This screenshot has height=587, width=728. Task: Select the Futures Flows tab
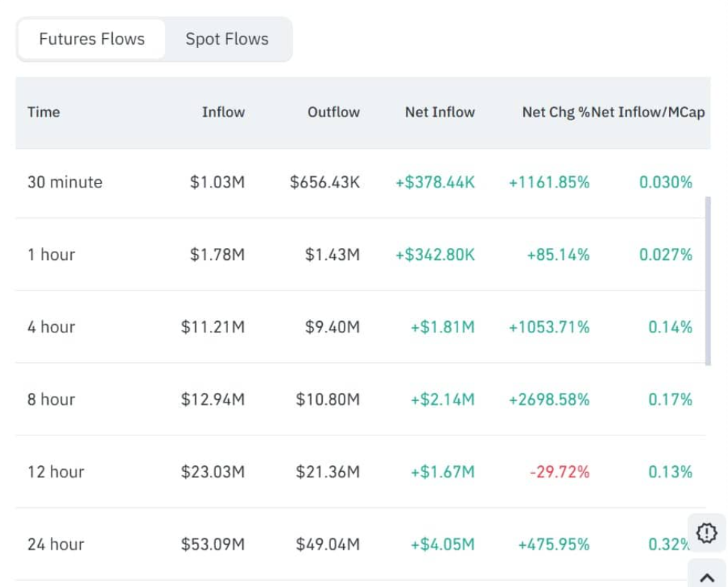tap(92, 39)
